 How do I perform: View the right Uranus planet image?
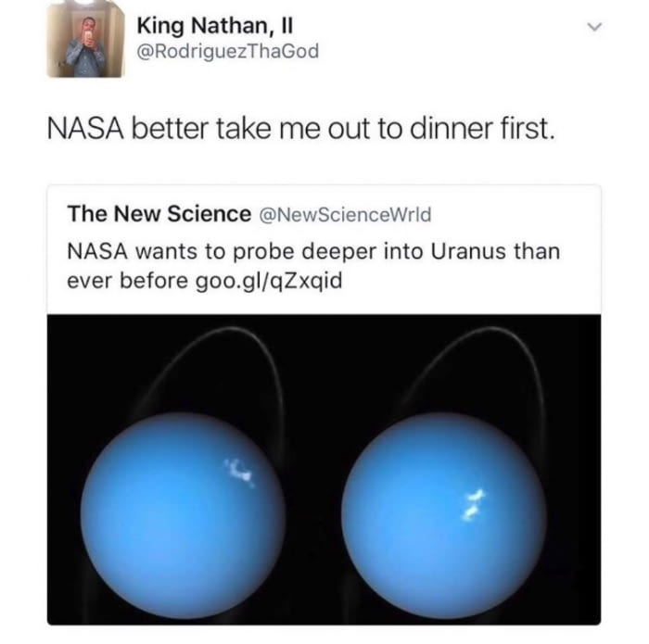coord(444,515)
